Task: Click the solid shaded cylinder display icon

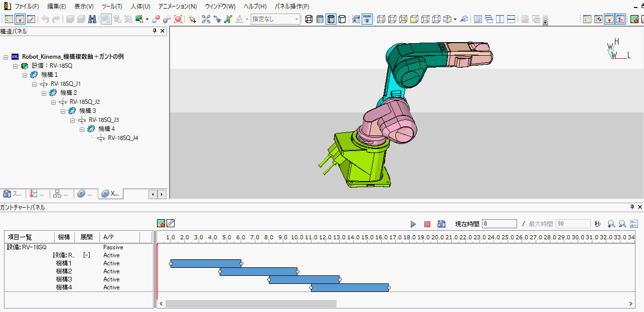Action: coord(320,19)
